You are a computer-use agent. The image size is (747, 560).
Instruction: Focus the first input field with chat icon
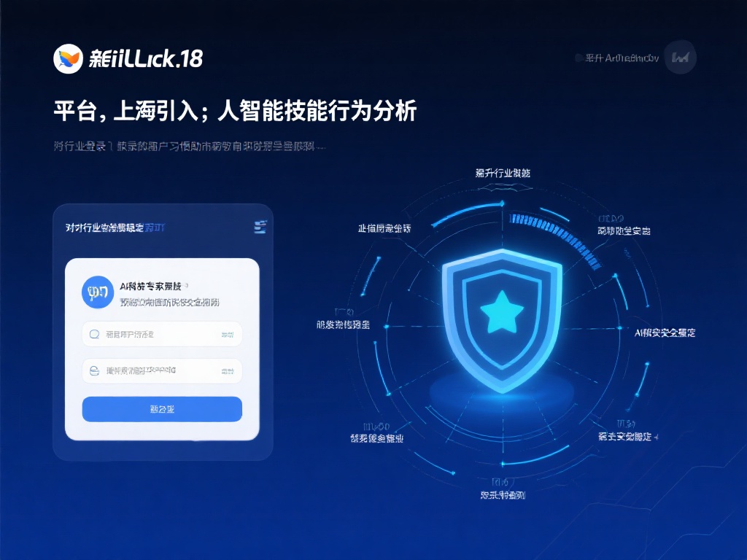coord(162,334)
